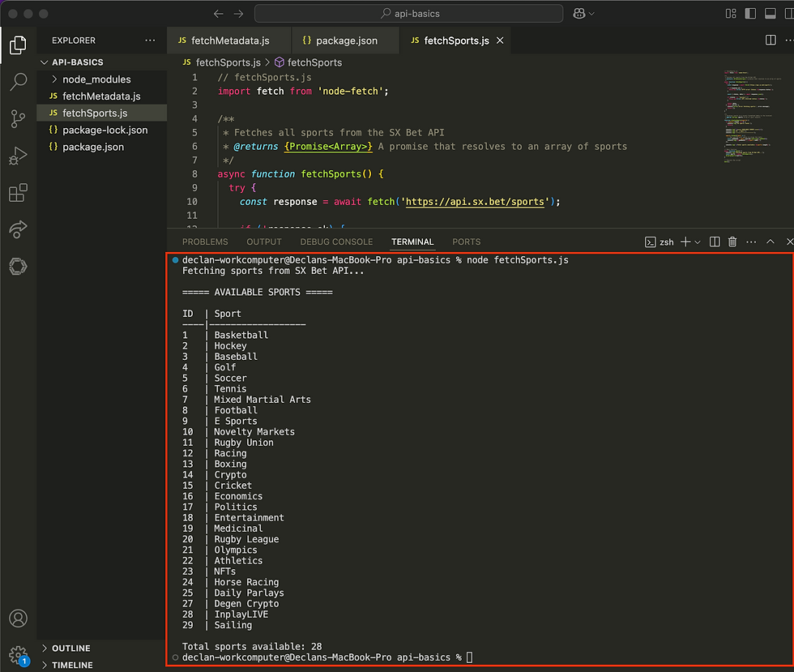The image size is (794, 672).
Task: Follow the https://api.sx.bet/sports link
Action: click(475, 202)
